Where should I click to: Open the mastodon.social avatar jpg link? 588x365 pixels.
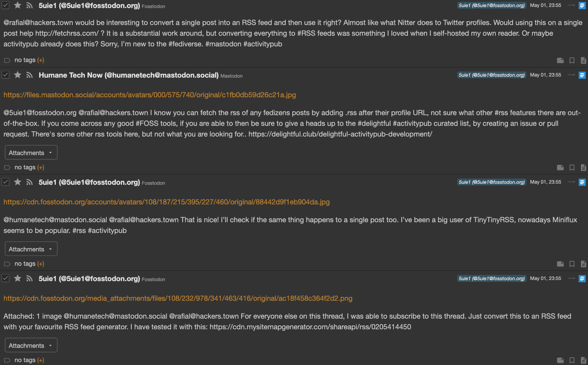pos(149,95)
